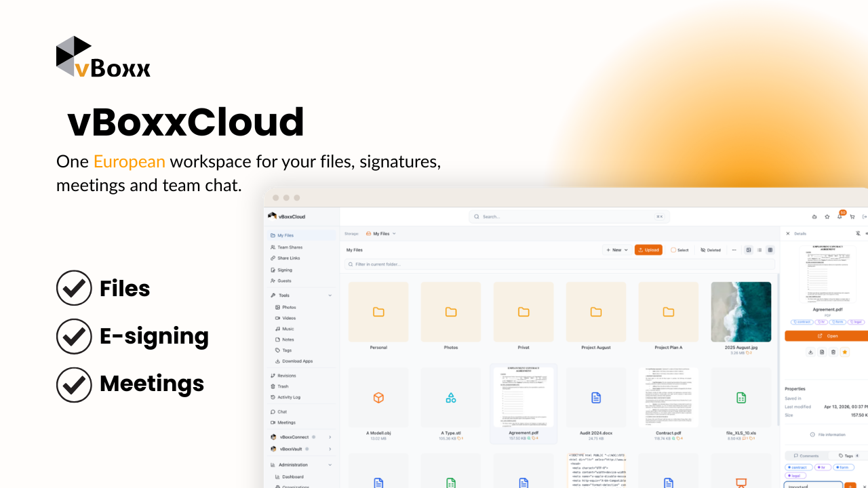Switch to the Comments tab
This screenshot has height=488, width=868.
point(806,455)
